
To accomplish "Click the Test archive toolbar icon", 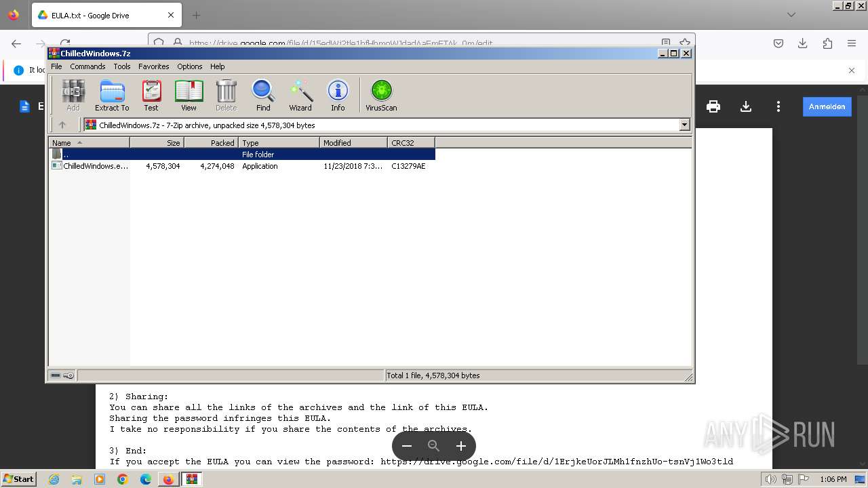I will [x=151, y=95].
